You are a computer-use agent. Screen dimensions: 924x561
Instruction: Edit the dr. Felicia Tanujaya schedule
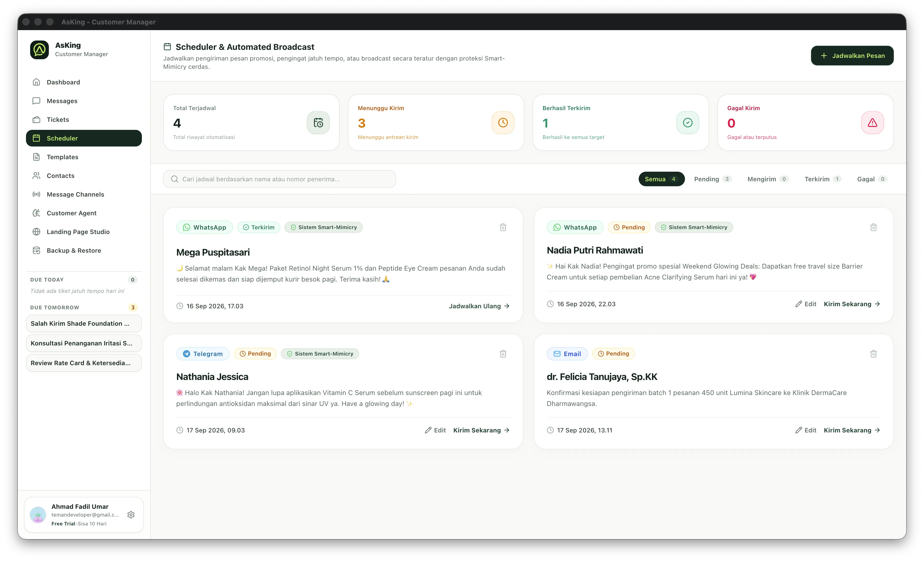pyautogui.click(x=806, y=430)
